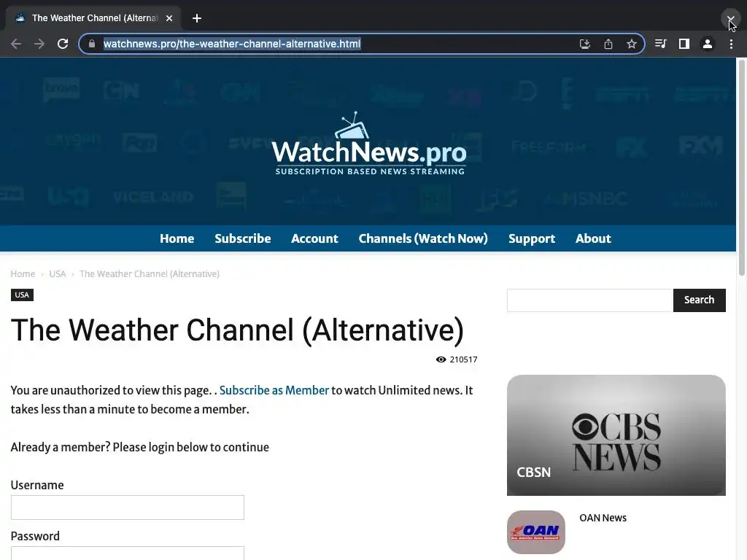The height and width of the screenshot is (560, 747).
Task: Open the Subscribe navigation item
Action: point(242,238)
